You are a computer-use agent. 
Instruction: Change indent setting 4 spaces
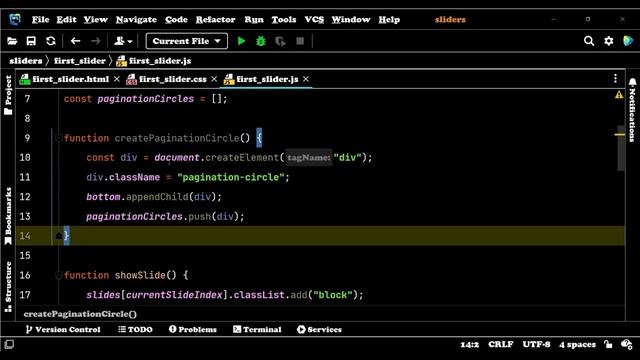click(577, 345)
